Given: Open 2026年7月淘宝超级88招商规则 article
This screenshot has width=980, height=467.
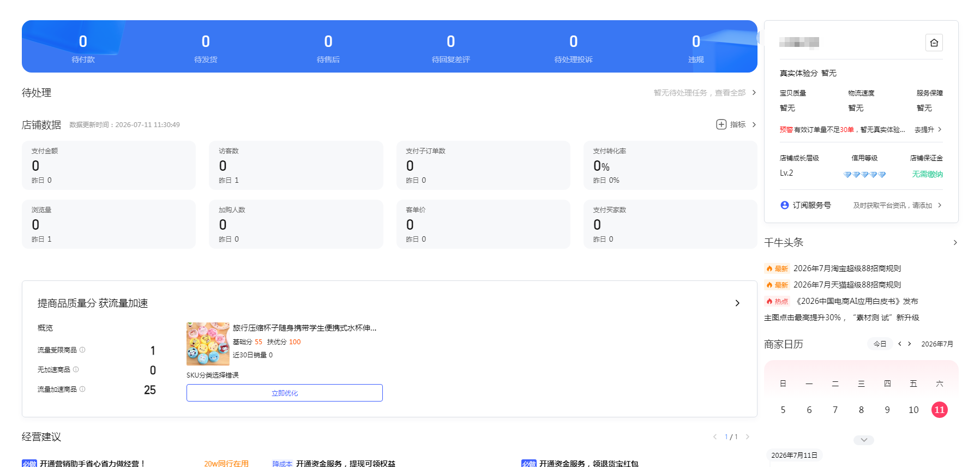Looking at the screenshot, I should click(847, 268).
